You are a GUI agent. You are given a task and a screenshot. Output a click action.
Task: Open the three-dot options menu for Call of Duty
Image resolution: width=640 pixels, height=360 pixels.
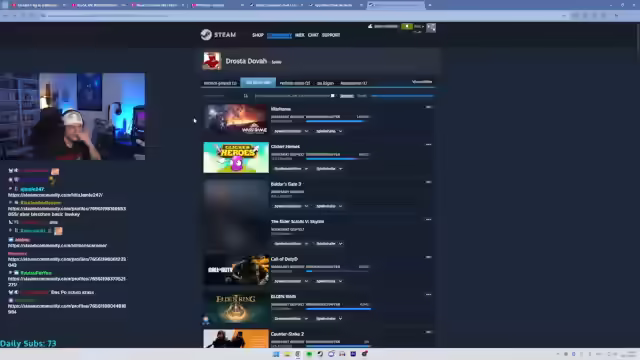(428, 257)
